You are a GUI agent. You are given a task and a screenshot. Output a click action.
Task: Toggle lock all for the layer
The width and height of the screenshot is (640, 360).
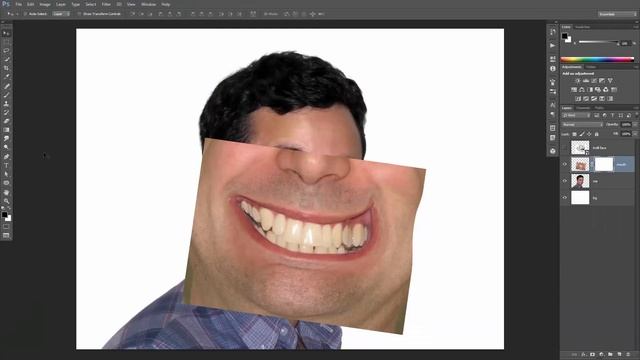pyautogui.click(x=596, y=134)
